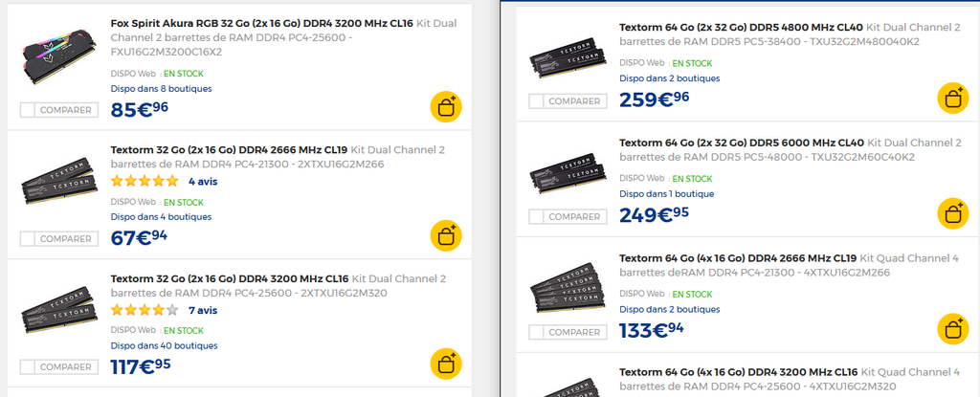980x397 pixels.
Task: Add Fox Spirit Akura RGB kit to cart
Action: (446, 107)
